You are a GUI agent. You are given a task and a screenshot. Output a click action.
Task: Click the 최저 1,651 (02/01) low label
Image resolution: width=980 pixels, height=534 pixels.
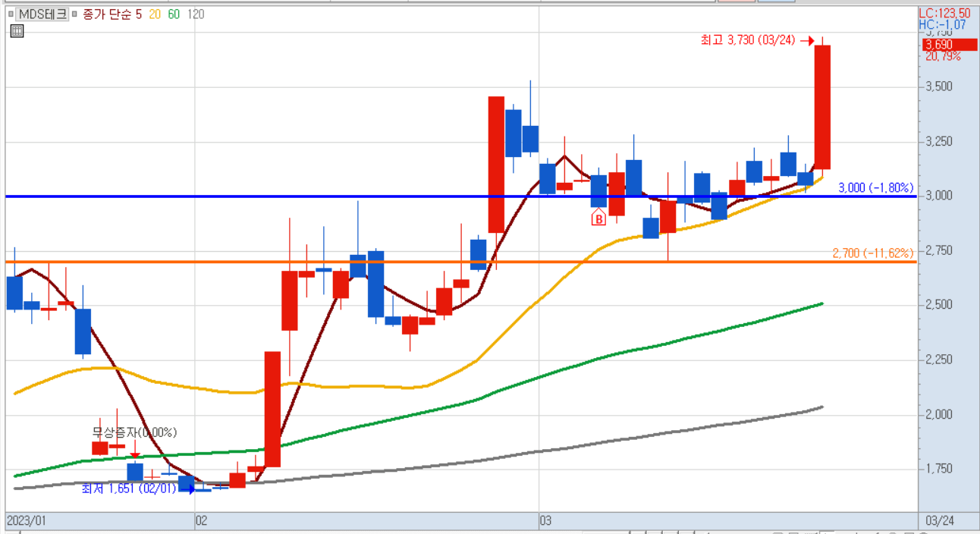tap(129, 488)
